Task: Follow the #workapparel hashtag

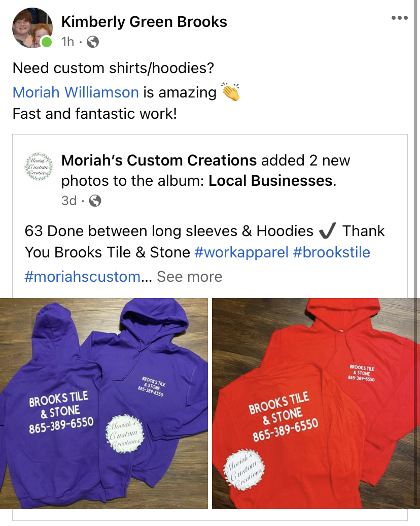Action: pyautogui.click(x=241, y=253)
